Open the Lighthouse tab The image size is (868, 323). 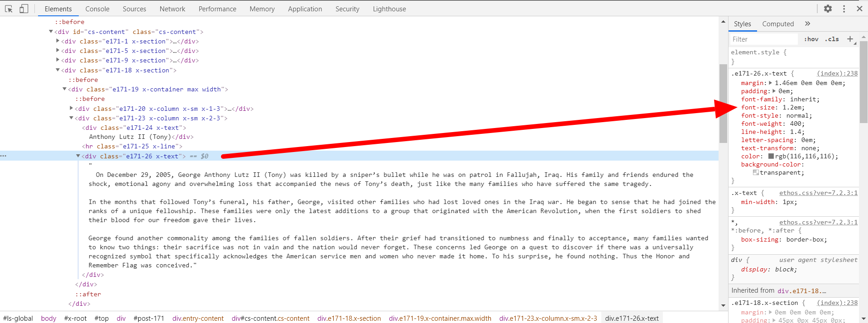pyautogui.click(x=389, y=9)
